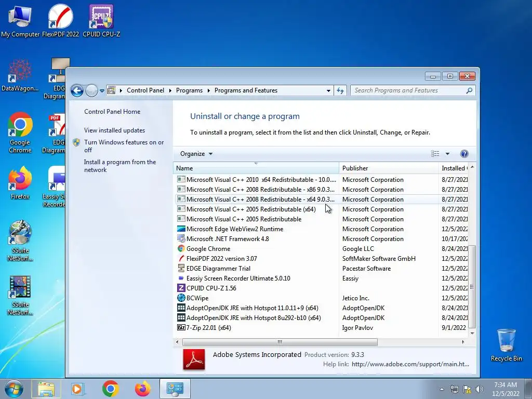Click in Search Programs and Features box

[407, 90]
